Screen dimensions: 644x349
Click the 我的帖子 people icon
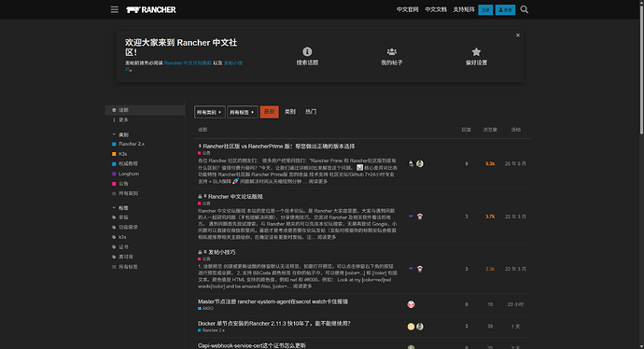click(x=392, y=51)
